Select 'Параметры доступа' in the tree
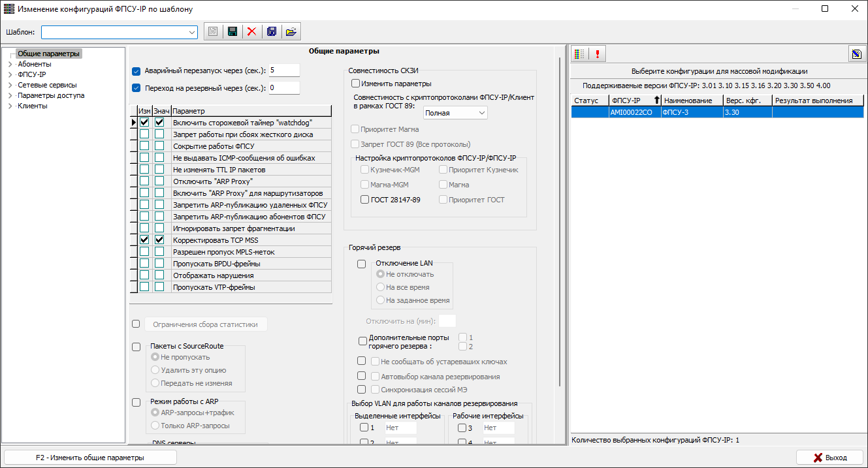Image resolution: width=868 pixels, height=468 pixels. click(51, 95)
